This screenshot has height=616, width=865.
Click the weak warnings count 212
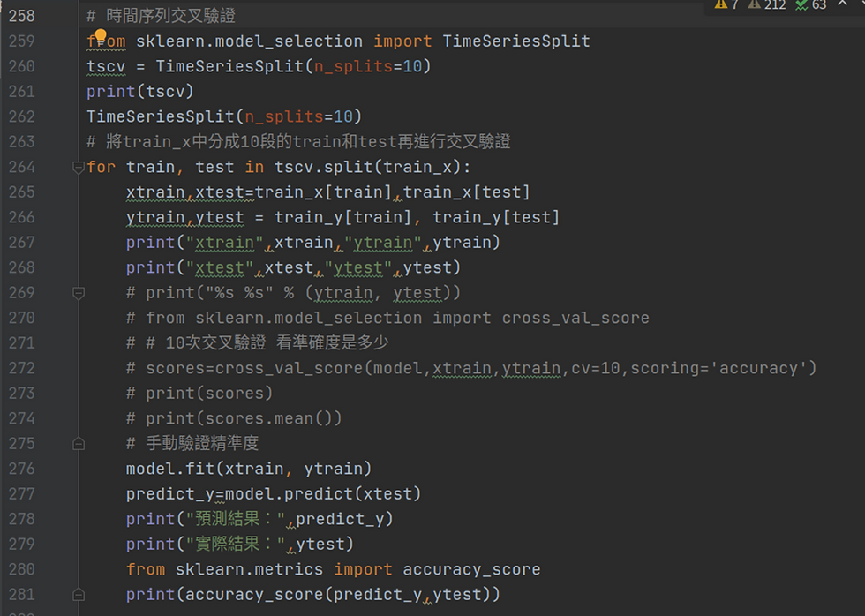click(x=775, y=5)
